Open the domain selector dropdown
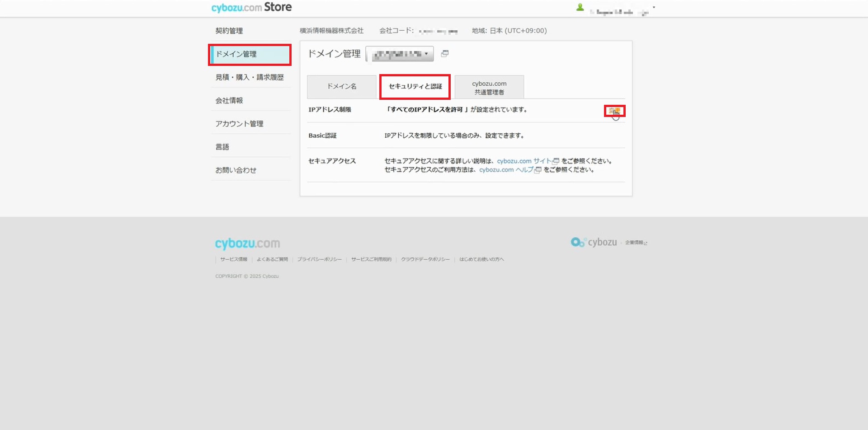The image size is (868, 430). tap(400, 54)
